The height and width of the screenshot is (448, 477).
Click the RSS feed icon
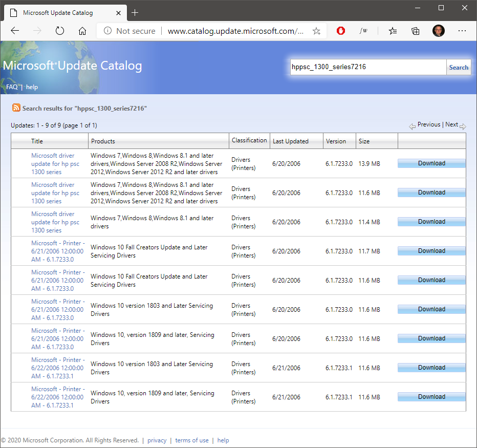click(x=16, y=108)
